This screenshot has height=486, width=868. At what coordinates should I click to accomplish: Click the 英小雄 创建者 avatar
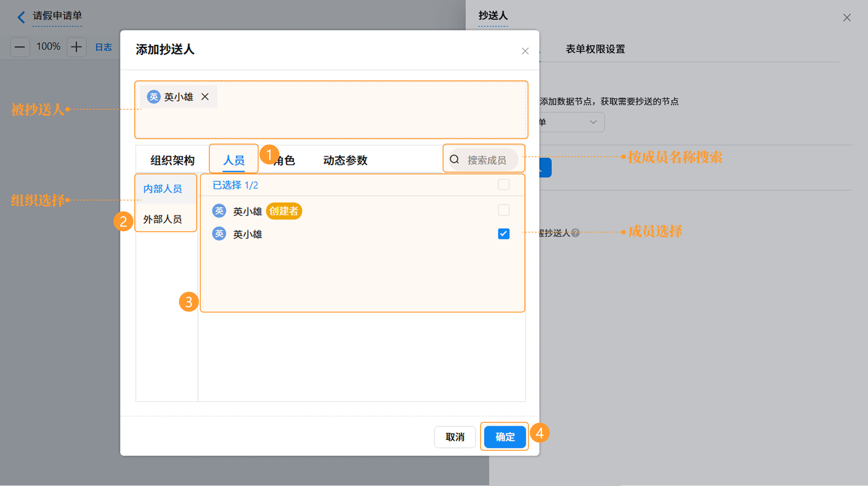coord(219,211)
